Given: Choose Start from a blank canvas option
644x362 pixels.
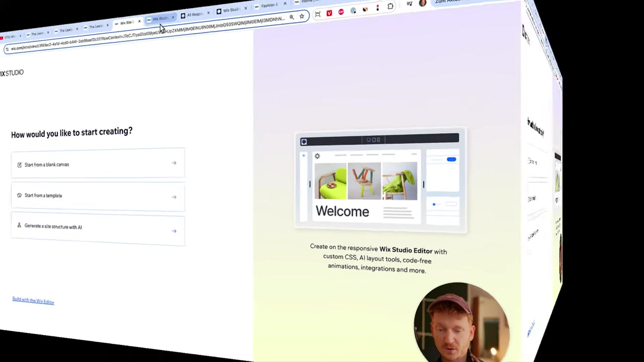Looking at the screenshot, I should pyautogui.click(x=98, y=163).
